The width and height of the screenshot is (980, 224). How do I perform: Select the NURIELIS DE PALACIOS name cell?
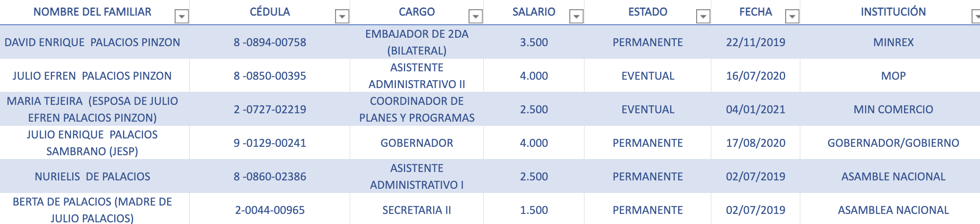pyautogui.click(x=94, y=176)
